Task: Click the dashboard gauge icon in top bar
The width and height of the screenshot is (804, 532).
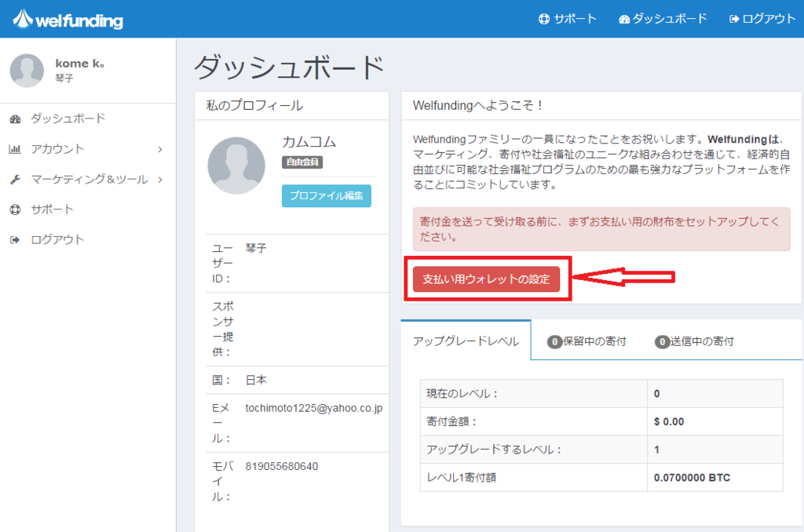Action: [624, 20]
